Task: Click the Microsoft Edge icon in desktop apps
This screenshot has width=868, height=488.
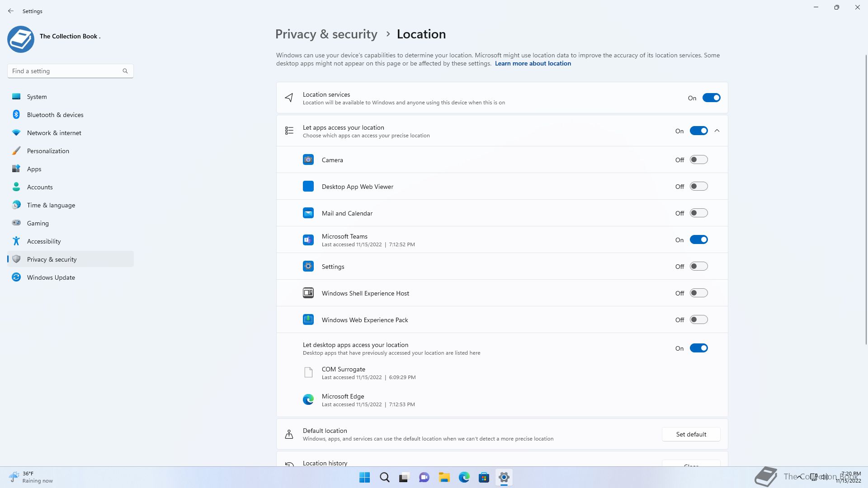Action: [308, 399]
